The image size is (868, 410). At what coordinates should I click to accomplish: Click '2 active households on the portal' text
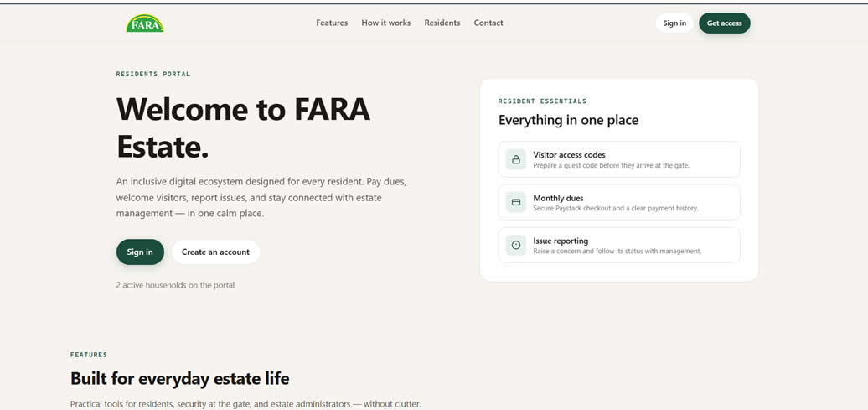pos(175,285)
